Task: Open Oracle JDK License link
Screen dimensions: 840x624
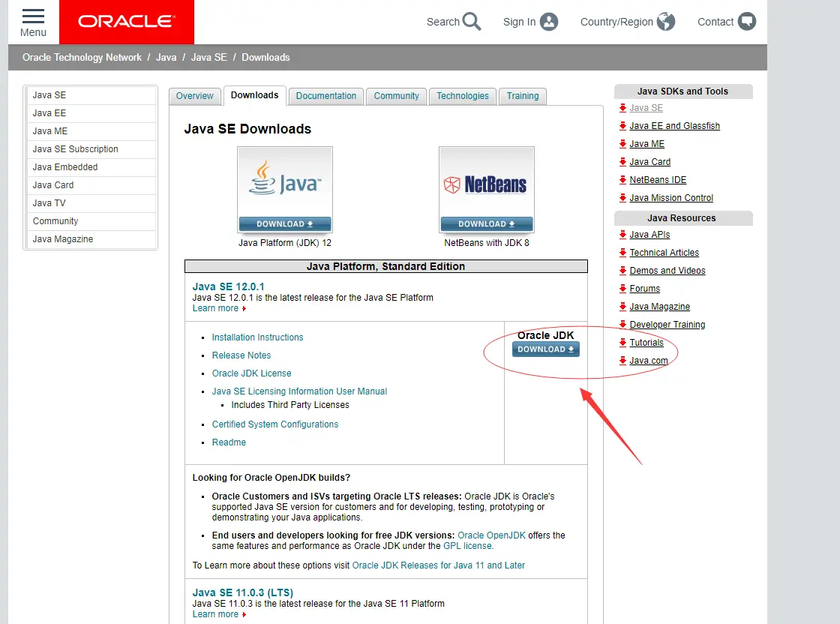Action: [252, 373]
